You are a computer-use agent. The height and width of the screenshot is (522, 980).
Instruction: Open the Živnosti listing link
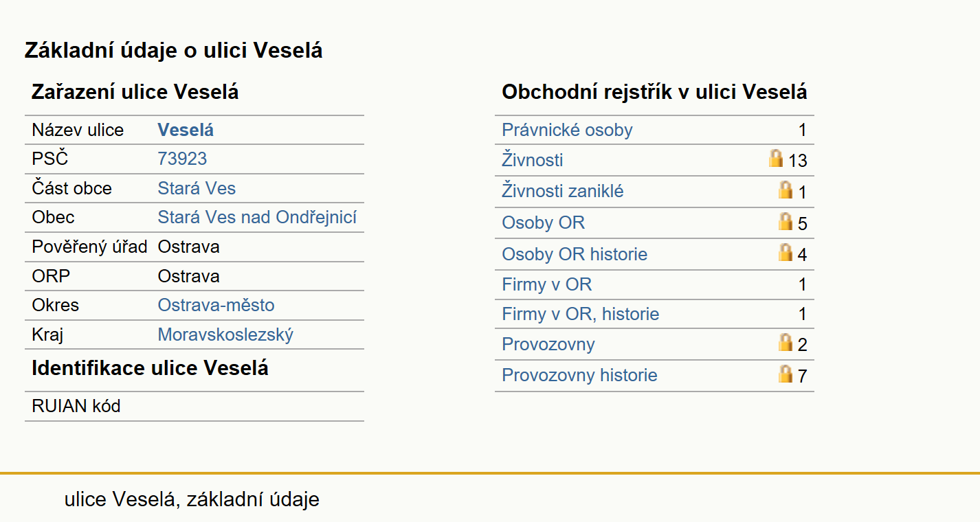(x=533, y=160)
